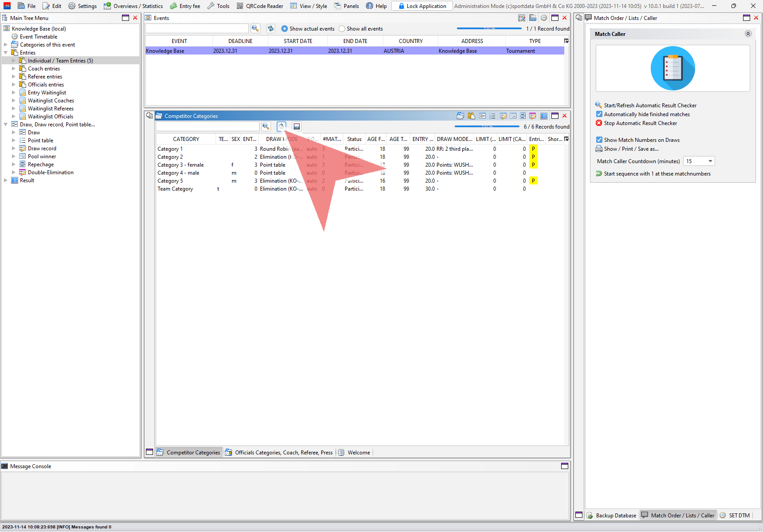Open the Tools menu

pyautogui.click(x=218, y=6)
